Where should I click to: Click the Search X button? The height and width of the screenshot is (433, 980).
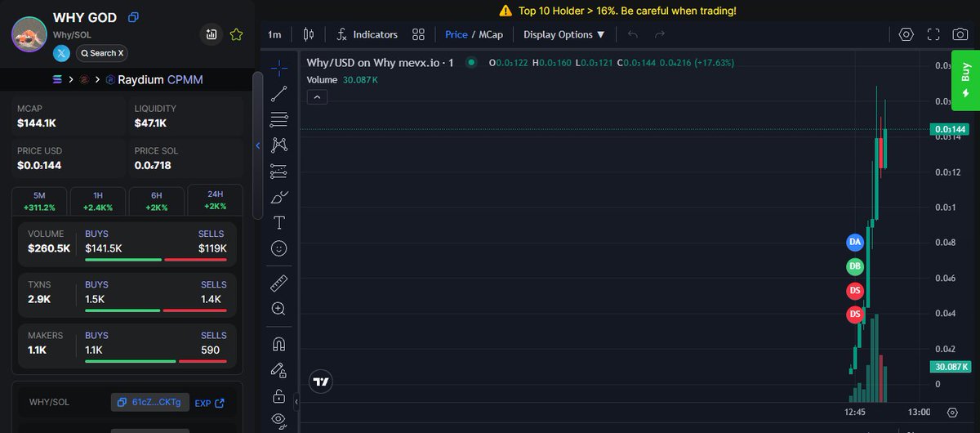pyautogui.click(x=102, y=53)
